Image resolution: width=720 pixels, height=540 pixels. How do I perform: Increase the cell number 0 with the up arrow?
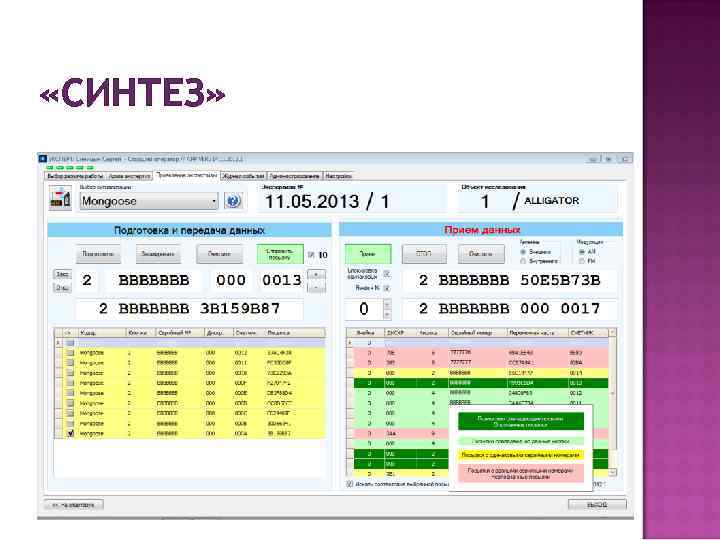[387, 304]
